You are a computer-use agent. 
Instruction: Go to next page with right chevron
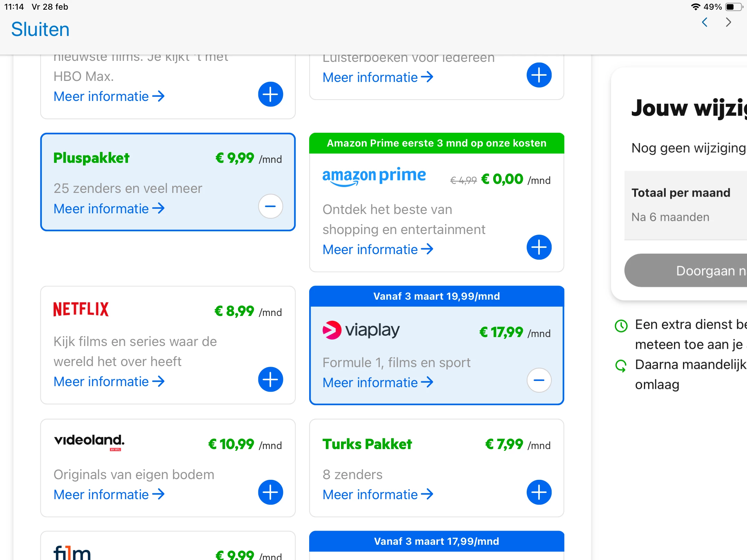click(728, 22)
